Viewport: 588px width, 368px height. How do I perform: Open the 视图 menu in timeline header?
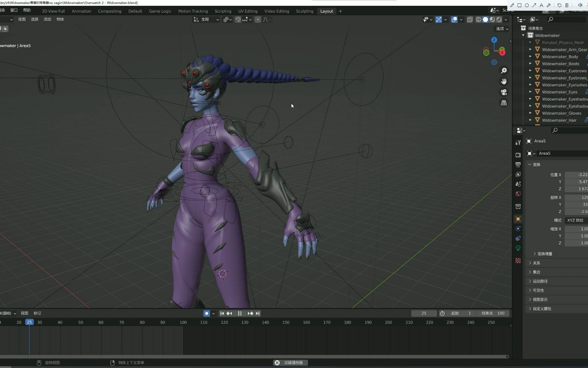(x=24, y=313)
